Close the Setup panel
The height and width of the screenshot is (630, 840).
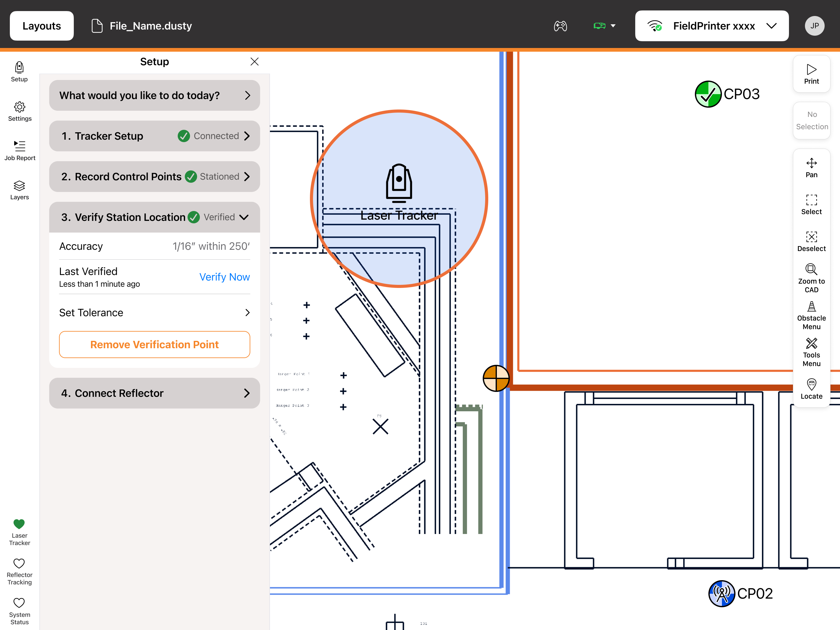click(x=255, y=62)
